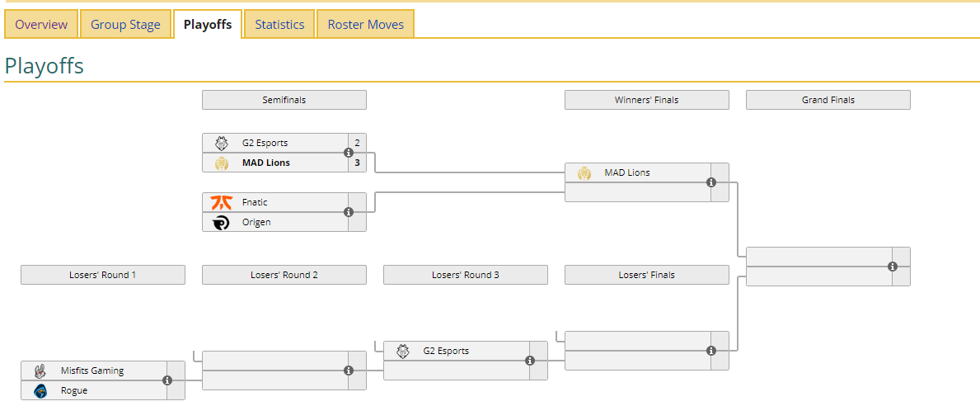Click the Playoffs section heading

(x=44, y=66)
